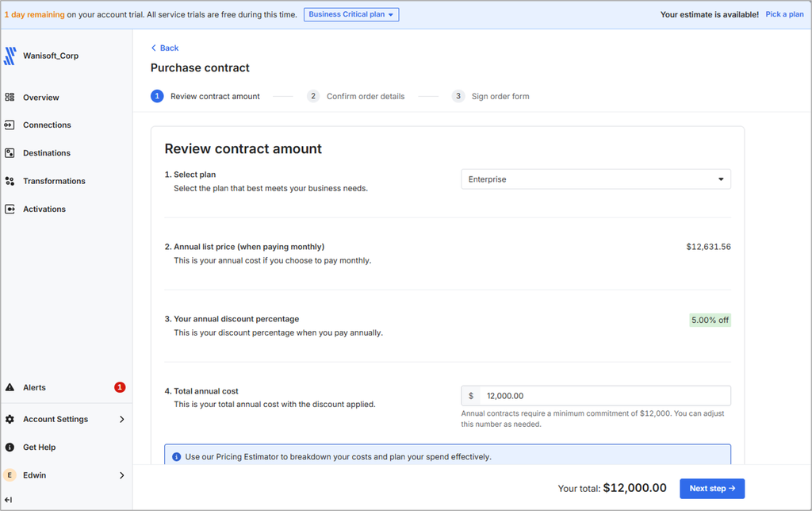Click the $12,631.56 annual list price
This screenshot has height=511, width=812.
[708, 247]
